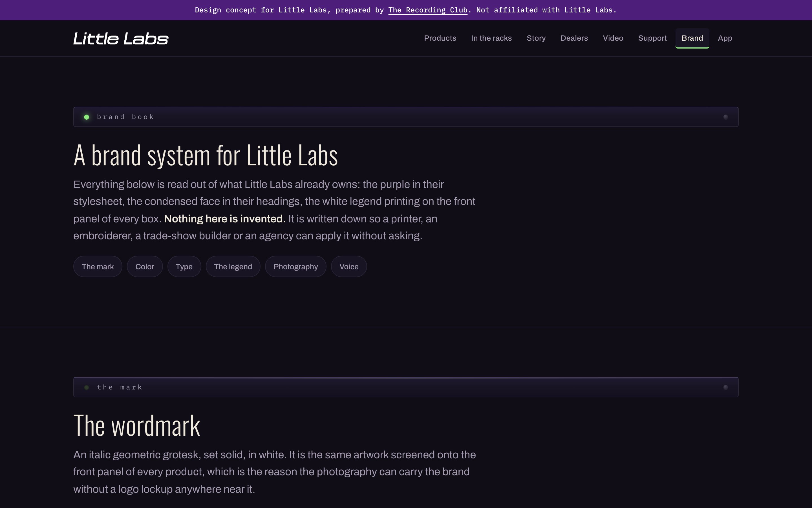Click the grey dot on the mark bar

point(725,387)
